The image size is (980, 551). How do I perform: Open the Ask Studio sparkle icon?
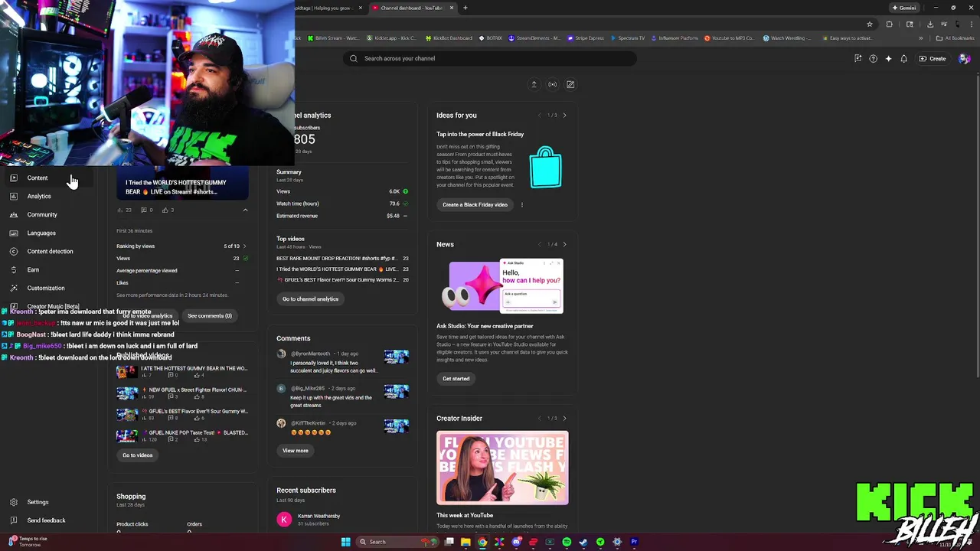pyautogui.click(x=888, y=58)
